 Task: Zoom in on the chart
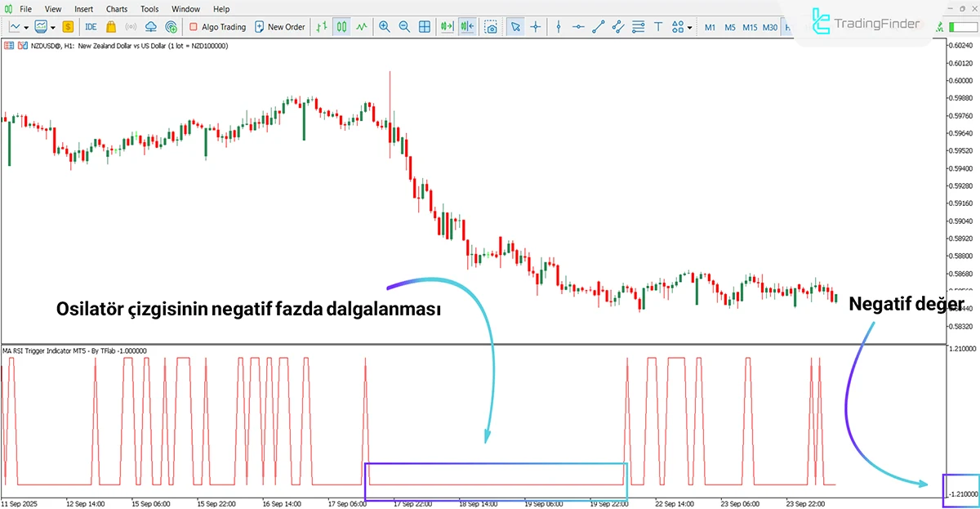(384, 26)
